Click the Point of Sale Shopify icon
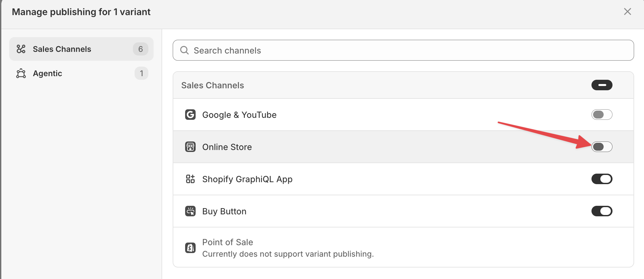644x279 pixels. (190, 248)
